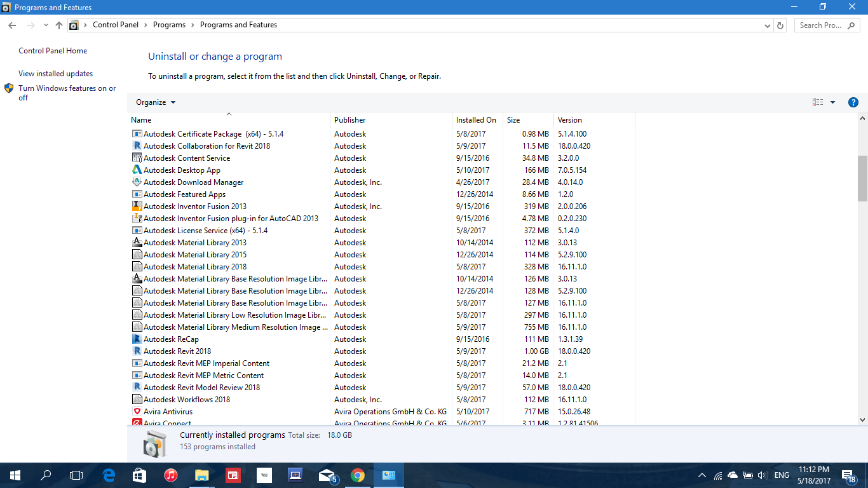This screenshot has width=868, height=488.
Task: Open the recent locations dropdown arrow
Action: click(46, 25)
